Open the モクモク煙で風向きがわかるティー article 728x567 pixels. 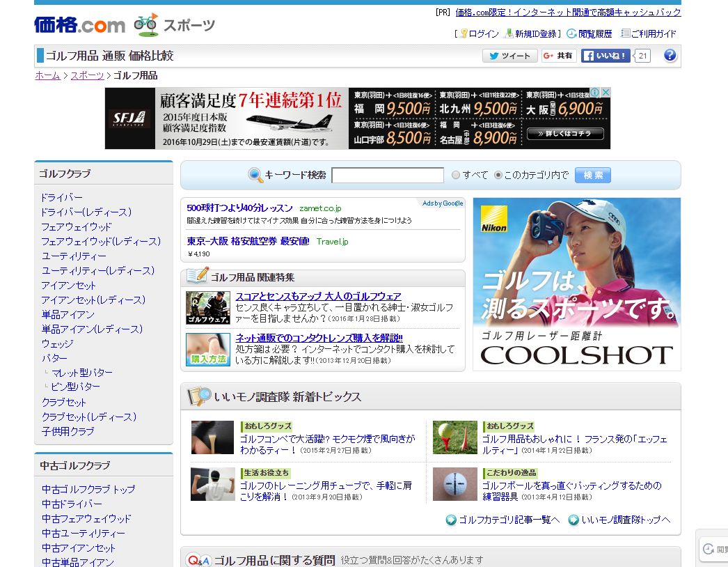click(x=327, y=444)
